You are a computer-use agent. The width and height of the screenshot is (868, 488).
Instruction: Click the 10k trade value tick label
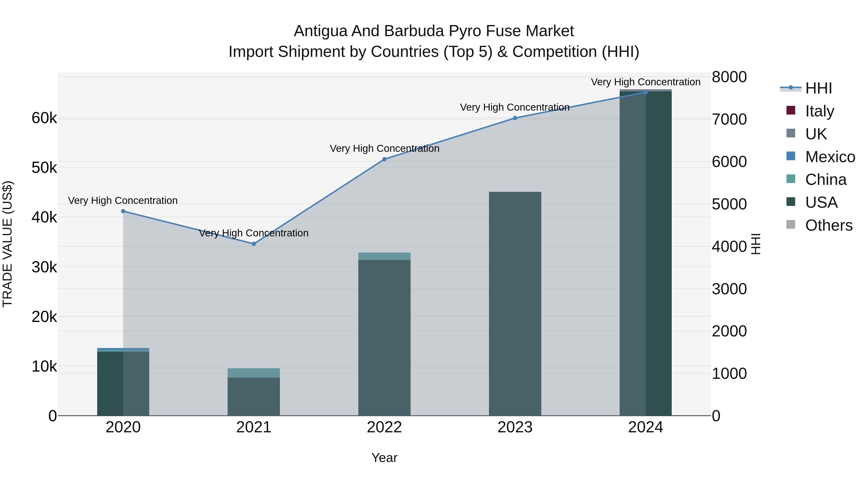click(x=44, y=366)
